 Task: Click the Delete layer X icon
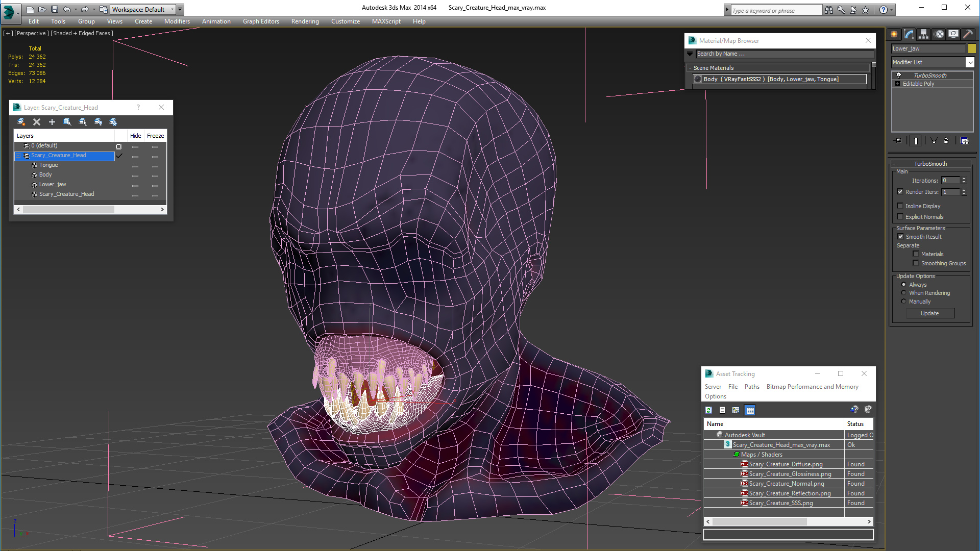coord(37,122)
